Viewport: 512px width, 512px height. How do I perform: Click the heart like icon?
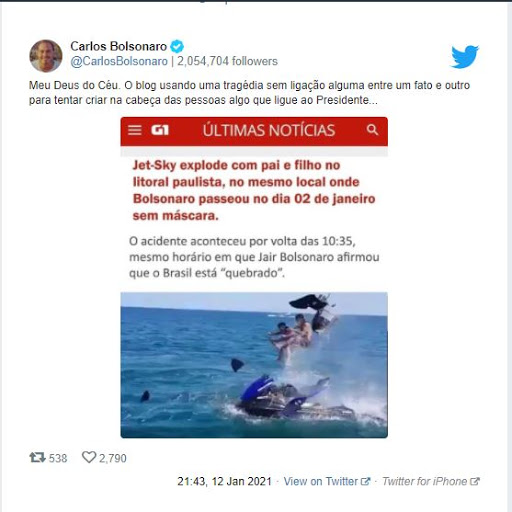point(89,457)
